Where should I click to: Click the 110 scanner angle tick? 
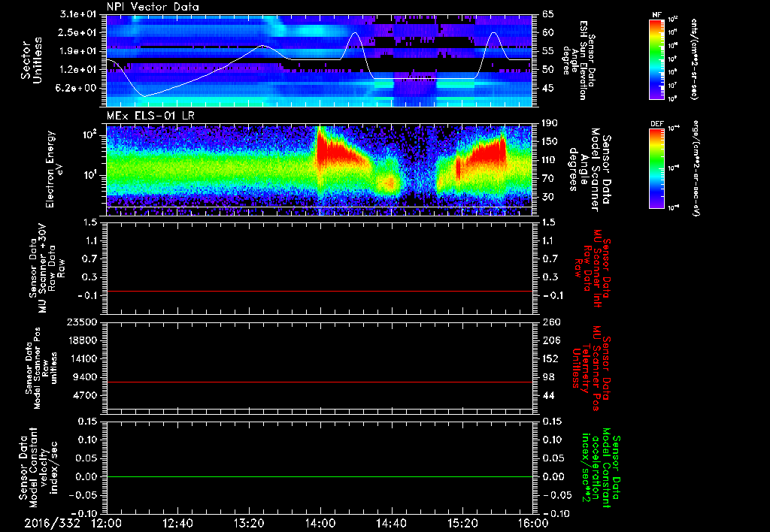(550, 160)
